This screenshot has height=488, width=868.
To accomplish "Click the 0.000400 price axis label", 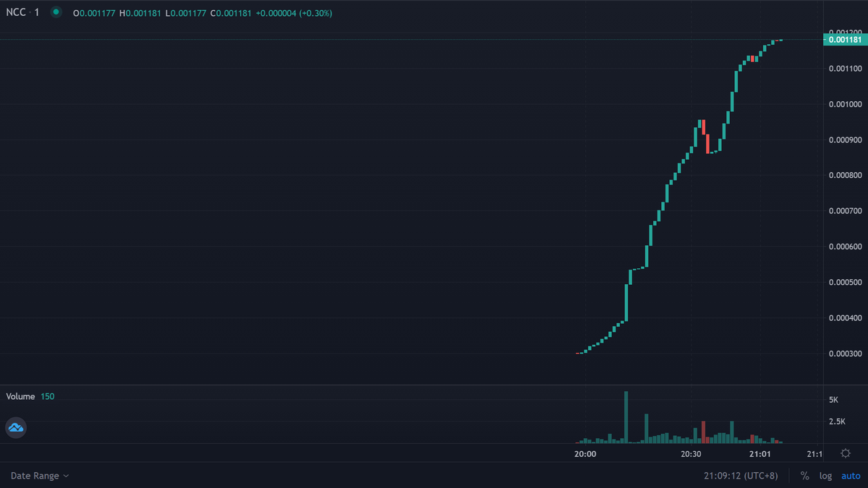I will pos(845,318).
